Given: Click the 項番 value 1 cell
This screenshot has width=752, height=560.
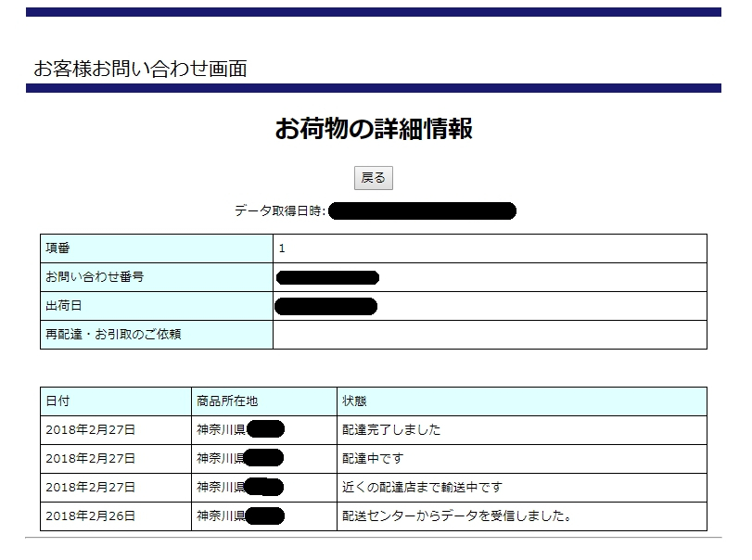Looking at the screenshot, I should 490,248.
